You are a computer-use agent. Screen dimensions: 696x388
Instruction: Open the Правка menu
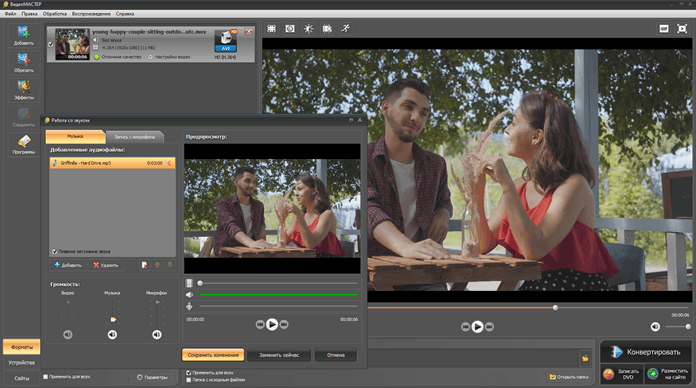pos(29,14)
